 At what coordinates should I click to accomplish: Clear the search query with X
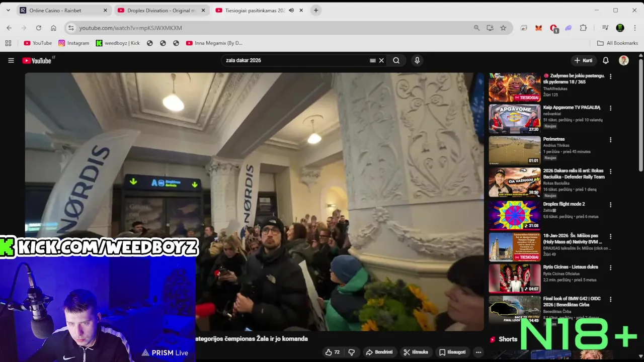pyautogui.click(x=381, y=60)
